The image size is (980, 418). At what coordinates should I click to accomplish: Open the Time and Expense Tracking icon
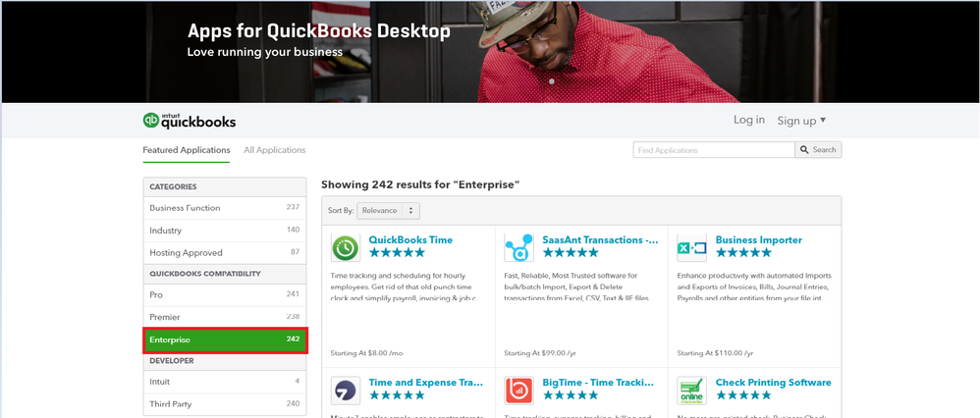pyautogui.click(x=345, y=391)
